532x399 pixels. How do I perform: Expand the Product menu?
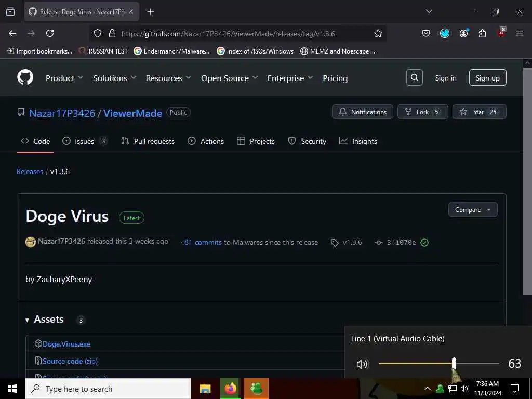point(64,78)
